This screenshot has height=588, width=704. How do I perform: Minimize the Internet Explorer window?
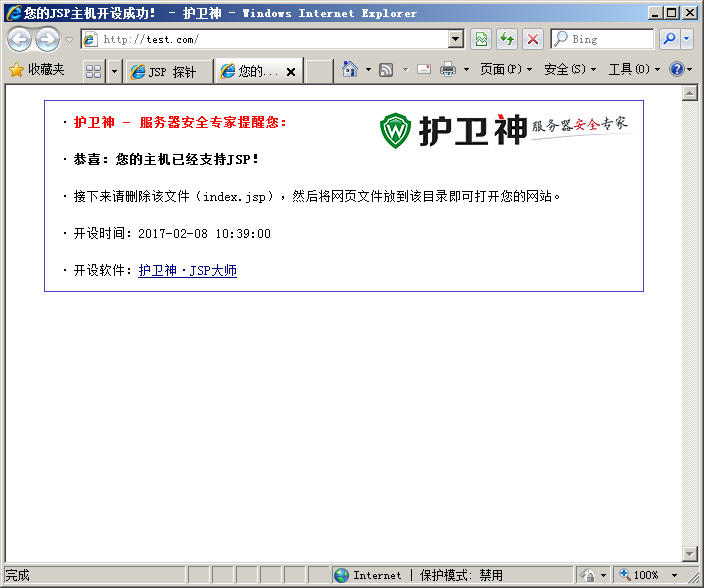coord(655,13)
